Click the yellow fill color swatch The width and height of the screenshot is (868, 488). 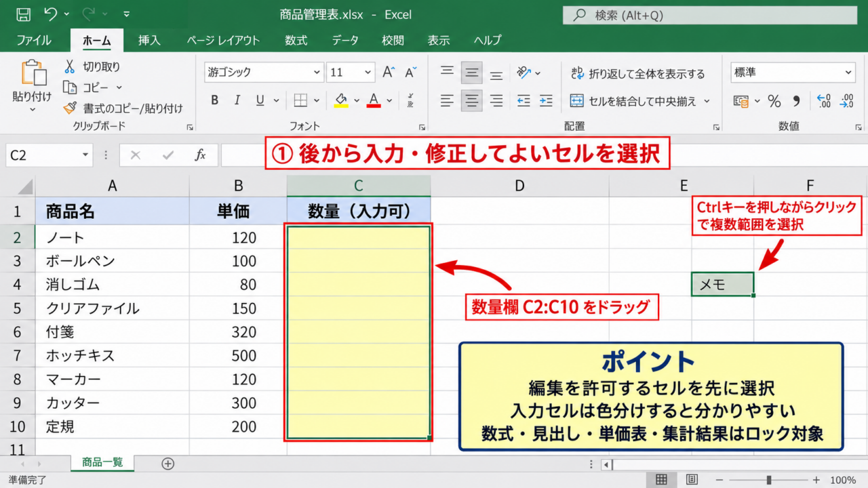[x=341, y=101]
